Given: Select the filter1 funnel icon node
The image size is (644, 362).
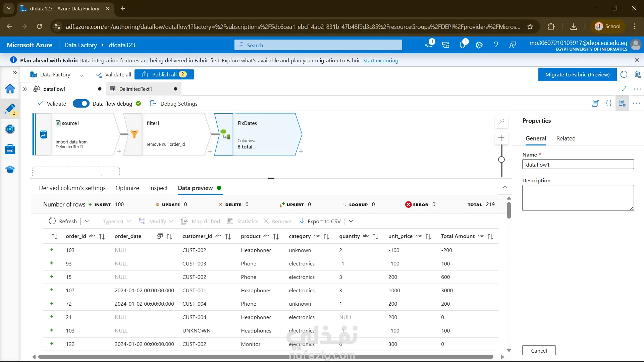Looking at the screenshot, I should [x=134, y=134].
